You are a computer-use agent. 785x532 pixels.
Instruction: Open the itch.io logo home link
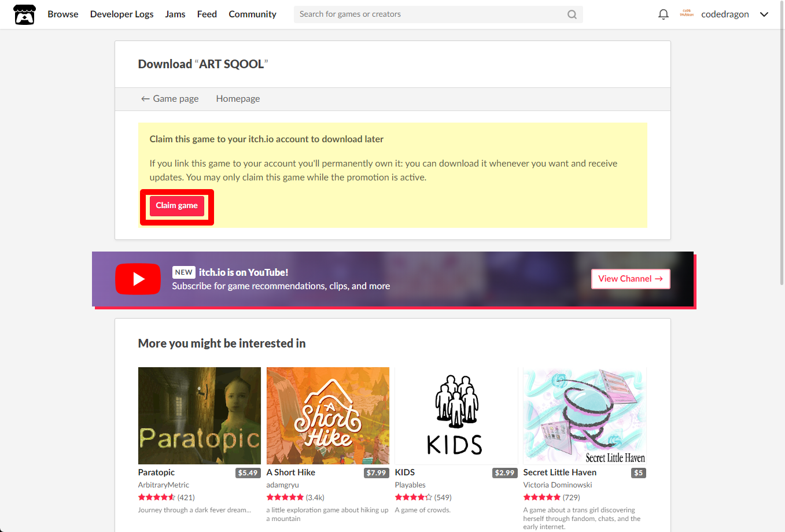point(24,14)
